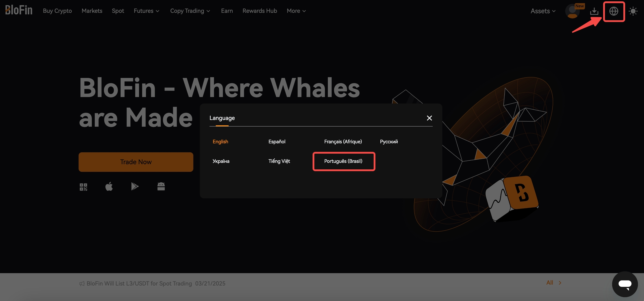Image resolution: width=644 pixels, height=301 pixels.
Task: Open the globe language selector icon
Action: (614, 11)
